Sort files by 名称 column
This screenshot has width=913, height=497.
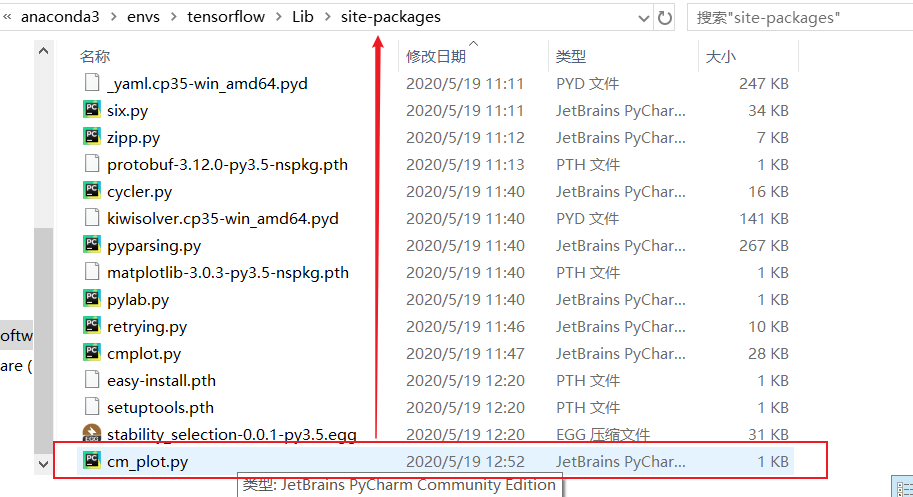tap(95, 56)
